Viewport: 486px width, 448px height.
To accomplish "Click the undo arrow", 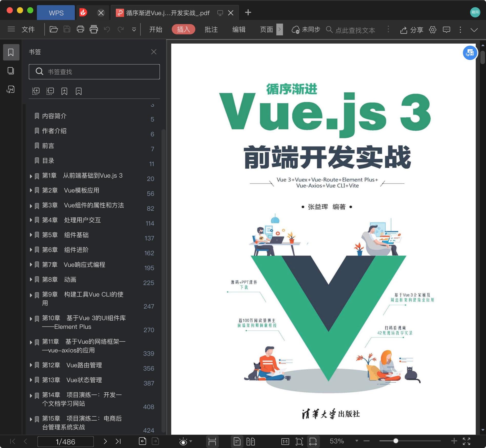I will 107,29.
